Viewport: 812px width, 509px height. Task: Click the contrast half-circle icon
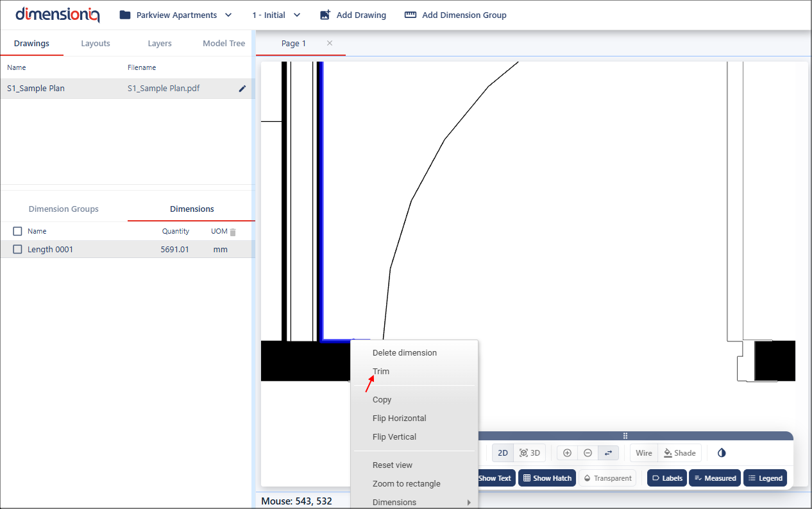[x=722, y=453]
